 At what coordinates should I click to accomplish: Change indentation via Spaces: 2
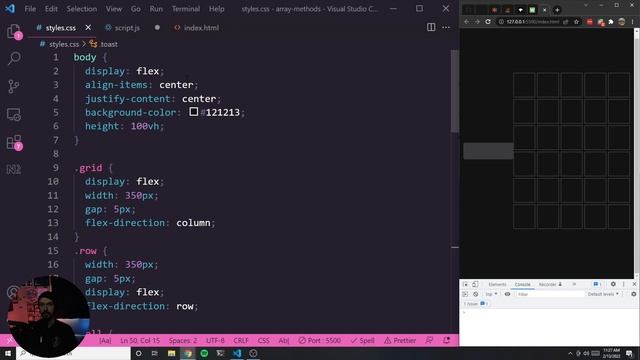[183, 340]
